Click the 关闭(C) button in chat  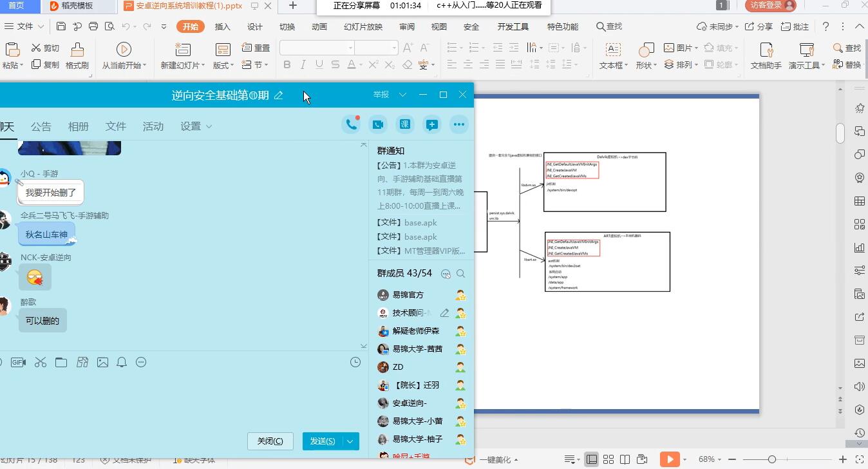pyautogui.click(x=270, y=441)
